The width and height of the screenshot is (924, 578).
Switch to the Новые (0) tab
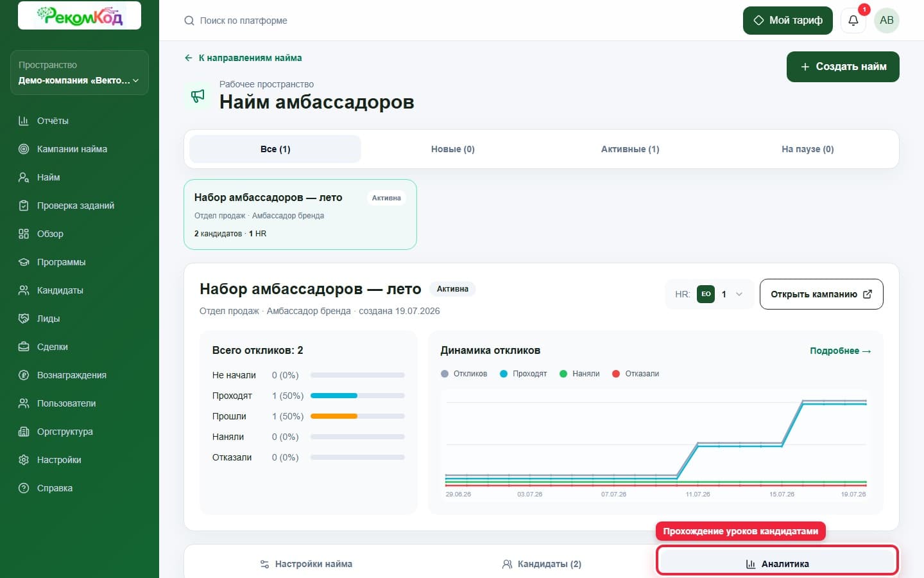point(453,149)
